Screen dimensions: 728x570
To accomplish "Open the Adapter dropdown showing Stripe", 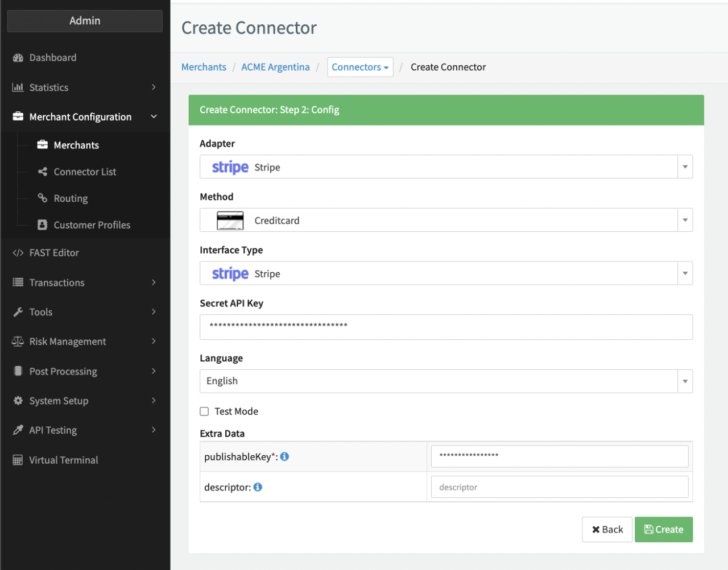I will 685,167.
